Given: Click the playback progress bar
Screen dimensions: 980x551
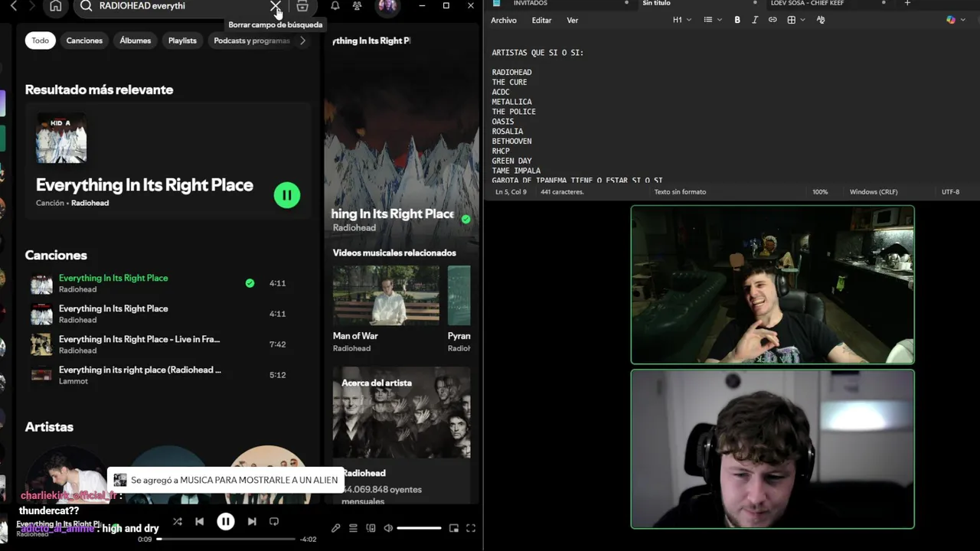Looking at the screenshot, I should (x=227, y=539).
